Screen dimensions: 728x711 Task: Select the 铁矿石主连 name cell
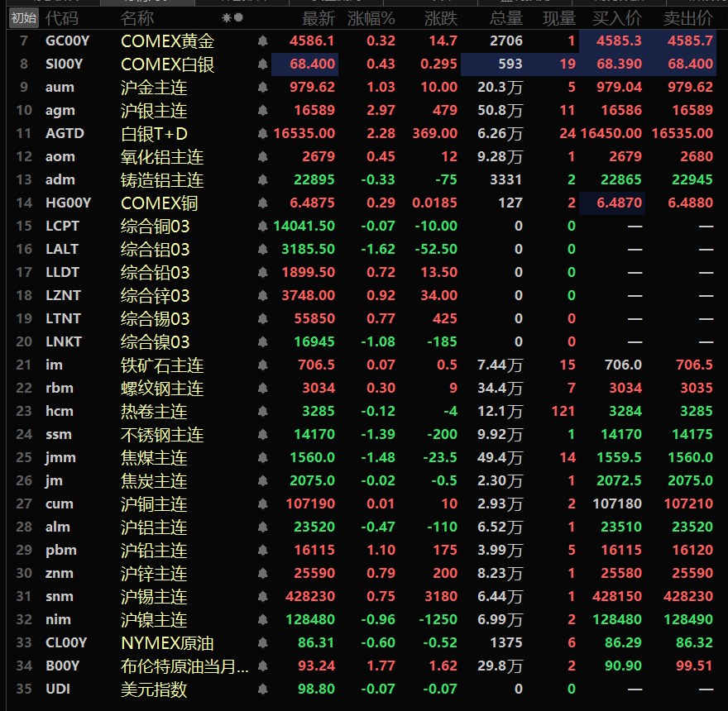coord(162,365)
